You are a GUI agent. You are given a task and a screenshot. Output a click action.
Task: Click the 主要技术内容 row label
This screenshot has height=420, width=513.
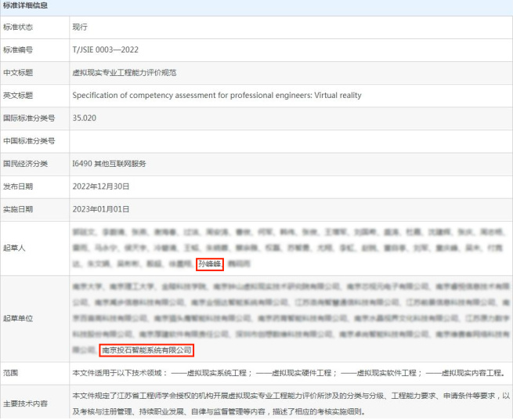pos(25,403)
